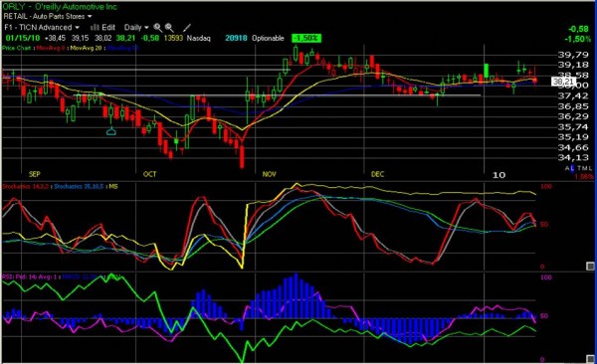Click the 35,74 price axis label
Image resolution: width=597 pixels, height=364 pixels.
point(573,126)
